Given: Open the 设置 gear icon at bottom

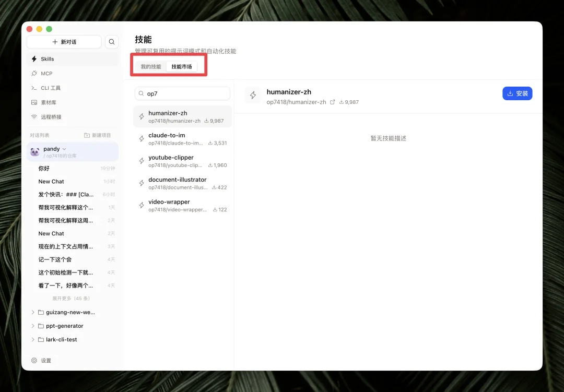Looking at the screenshot, I should tap(35, 360).
